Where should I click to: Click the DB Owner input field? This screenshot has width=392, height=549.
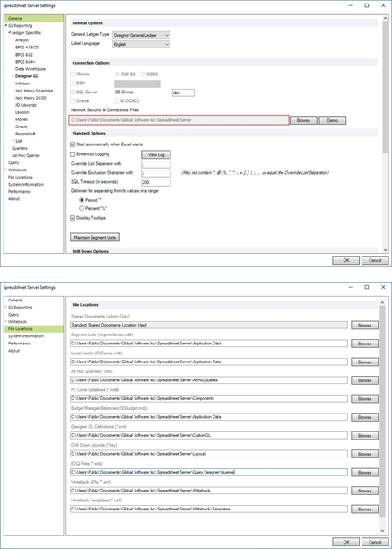183,92
